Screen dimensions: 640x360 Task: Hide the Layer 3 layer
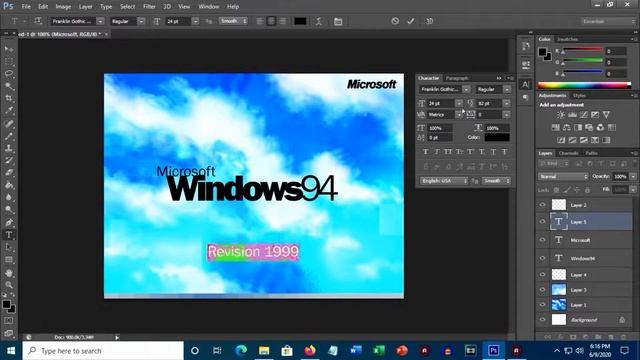pos(542,290)
